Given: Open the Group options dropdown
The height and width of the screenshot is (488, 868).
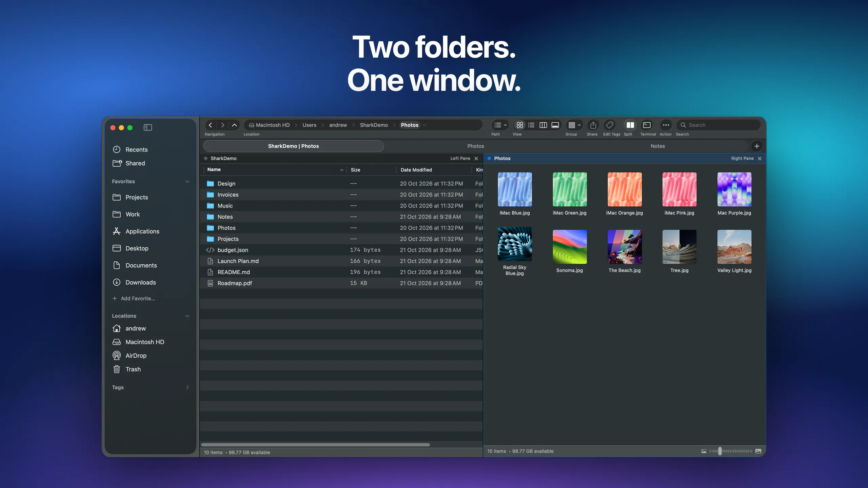Looking at the screenshot, I should tap(574, 125).
